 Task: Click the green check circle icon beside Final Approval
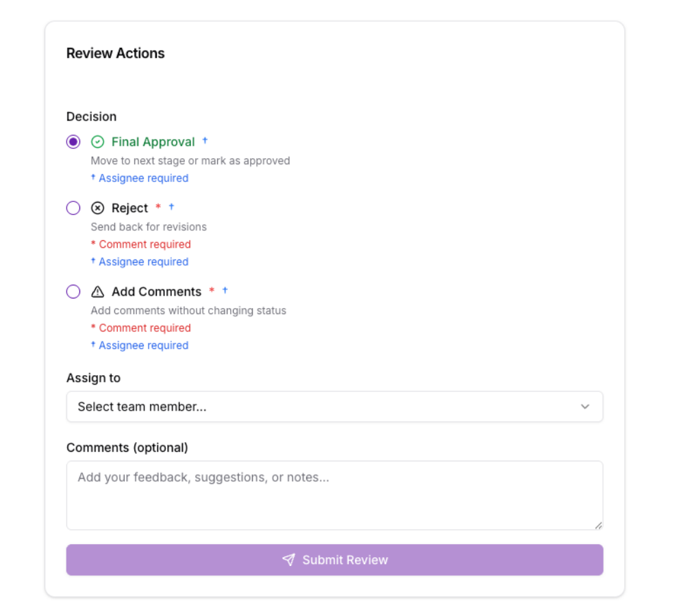pyautogui.click(x=98, y=142)
